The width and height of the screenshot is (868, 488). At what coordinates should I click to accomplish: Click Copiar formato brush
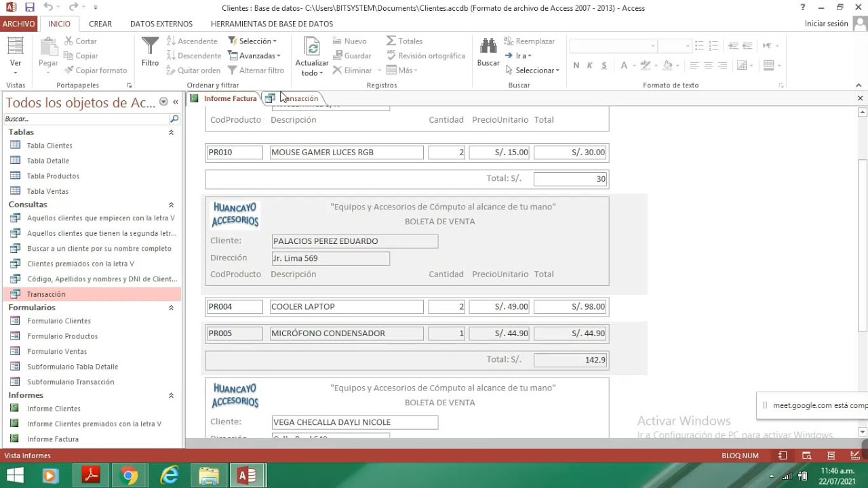(96, 70)
